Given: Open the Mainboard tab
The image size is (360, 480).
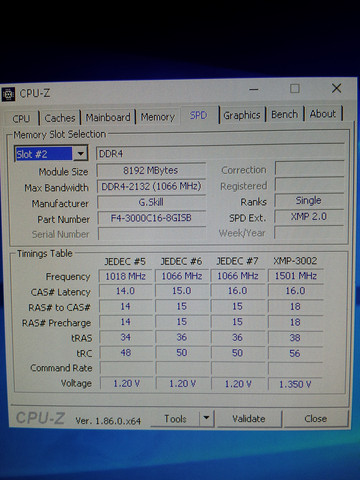Looking at the screenshot, I should coord(108,117).
